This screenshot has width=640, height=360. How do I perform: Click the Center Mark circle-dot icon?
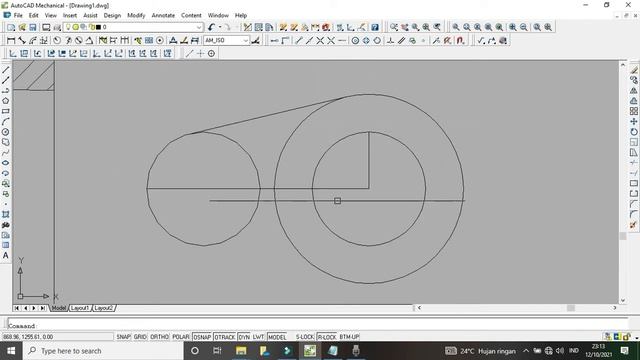(160, 40)
